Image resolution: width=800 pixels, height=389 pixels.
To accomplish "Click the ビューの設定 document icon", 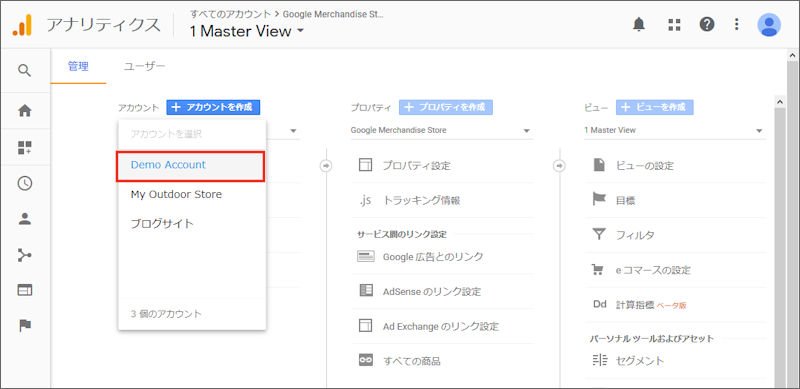I will pyautogui.click(x=599, y=165).
